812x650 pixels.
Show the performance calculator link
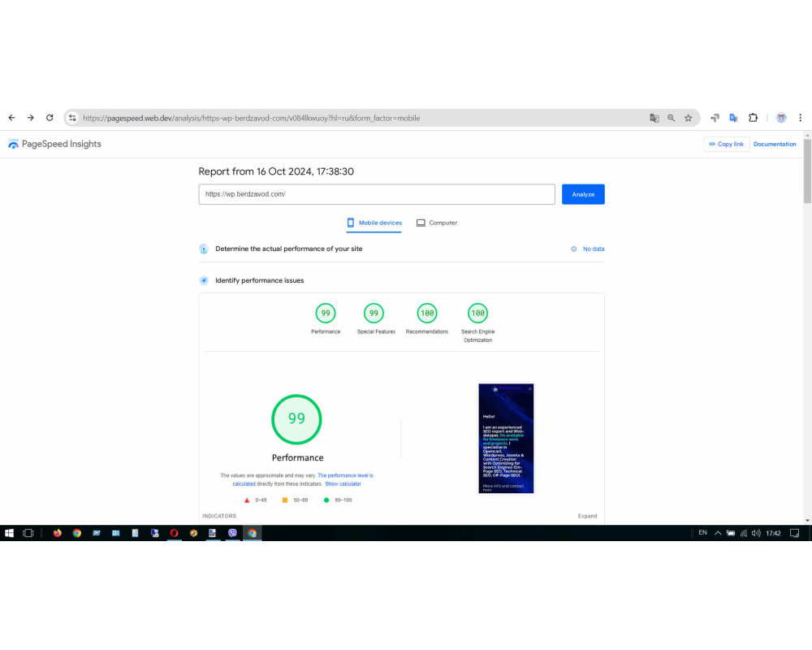pos(343,484)
